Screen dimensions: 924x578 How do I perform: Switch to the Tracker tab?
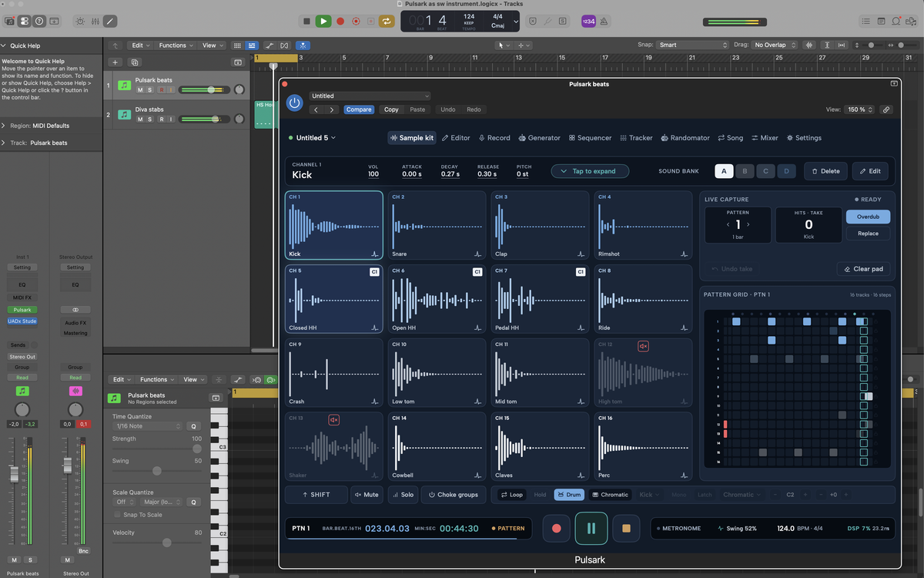636,138
